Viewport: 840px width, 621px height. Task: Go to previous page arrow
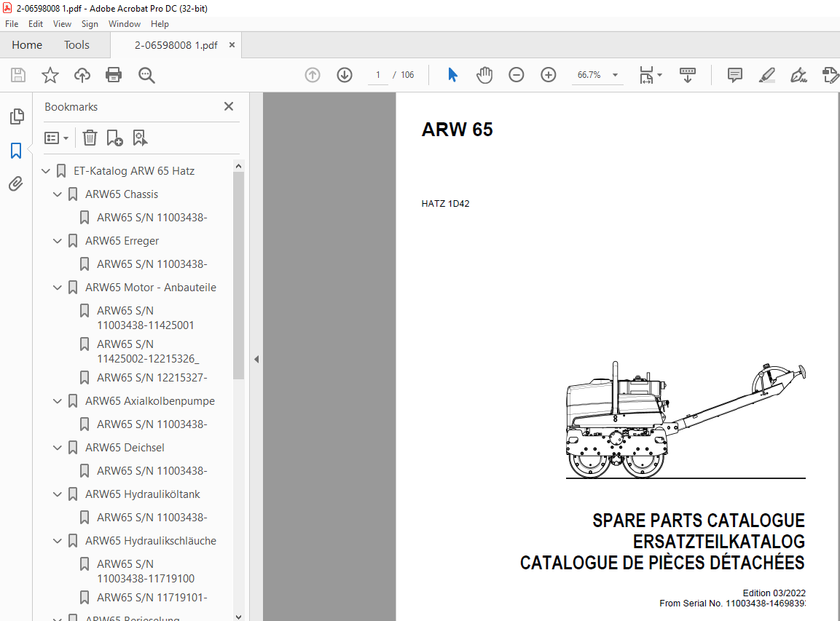point(313,75)
